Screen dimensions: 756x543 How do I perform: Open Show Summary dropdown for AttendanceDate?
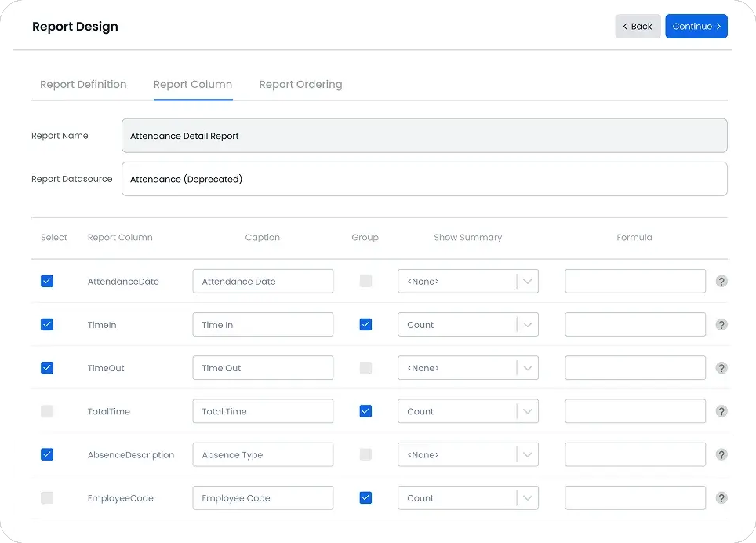(x=467, y=281)
